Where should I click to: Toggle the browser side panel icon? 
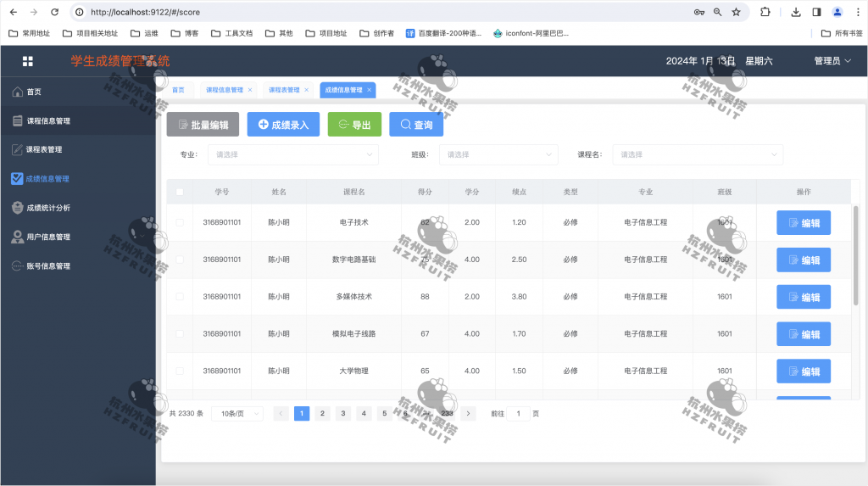(x=816, y=12)
